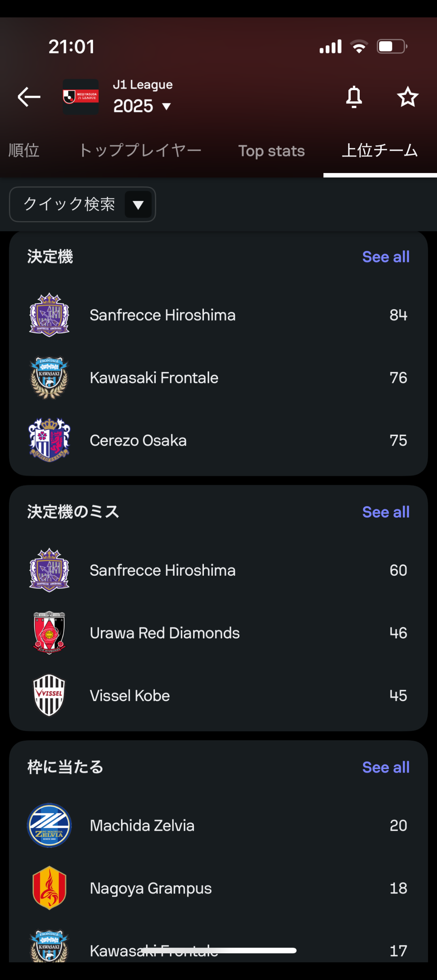Open the 2025 season dropdown
The width and height of the screenshot is (437, 980).
[x=142, y=106]
